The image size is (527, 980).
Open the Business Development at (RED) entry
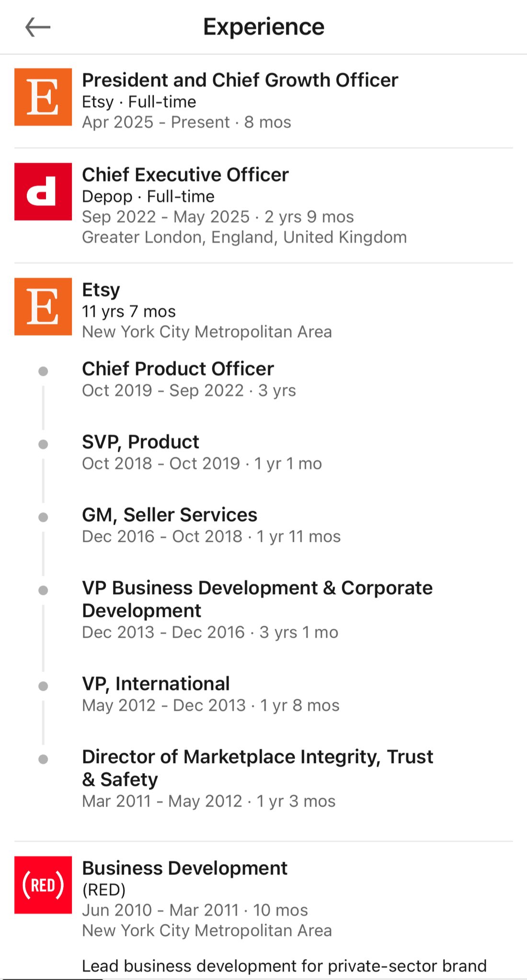pyautogui.click(x=184, y=868)
